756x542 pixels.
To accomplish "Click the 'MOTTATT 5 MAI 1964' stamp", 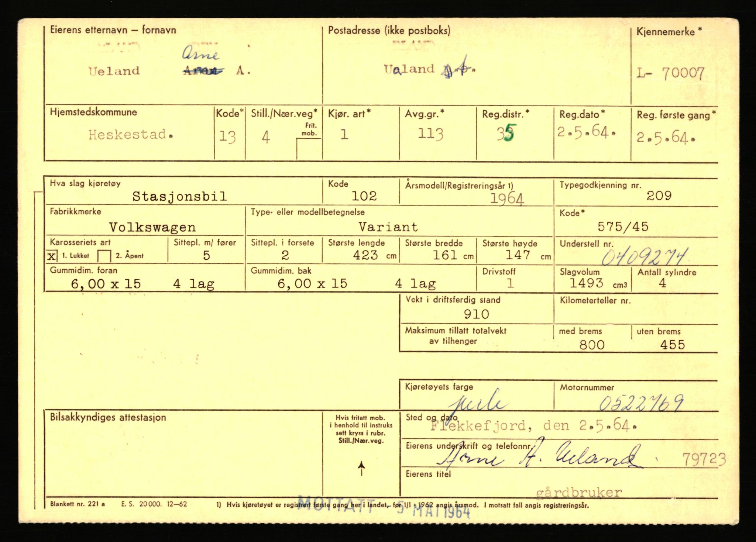I will tap(384, 508).
